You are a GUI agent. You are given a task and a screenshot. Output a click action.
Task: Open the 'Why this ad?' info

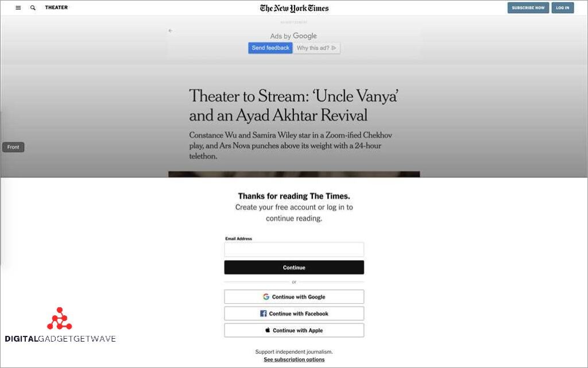[316, 48]
